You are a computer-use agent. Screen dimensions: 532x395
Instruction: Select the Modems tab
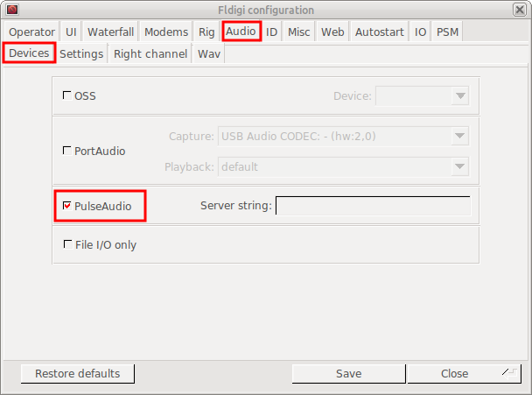(166, 32)
